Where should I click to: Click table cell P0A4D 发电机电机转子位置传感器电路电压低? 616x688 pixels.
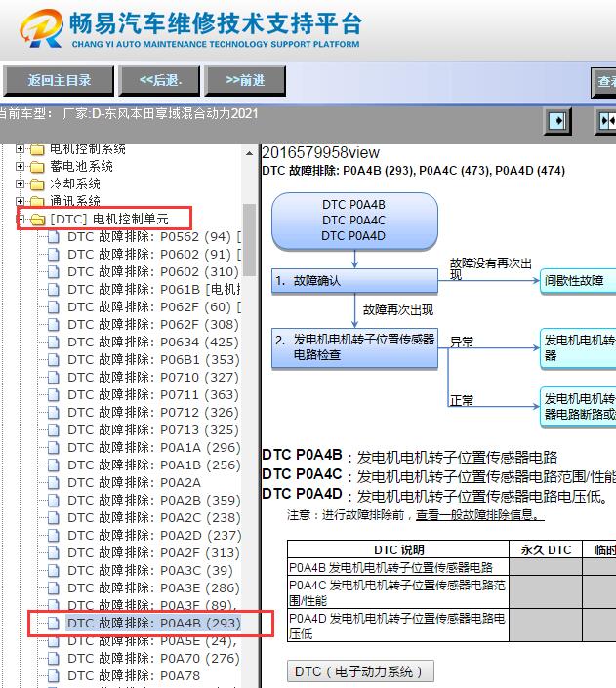[x=398, y=626]
